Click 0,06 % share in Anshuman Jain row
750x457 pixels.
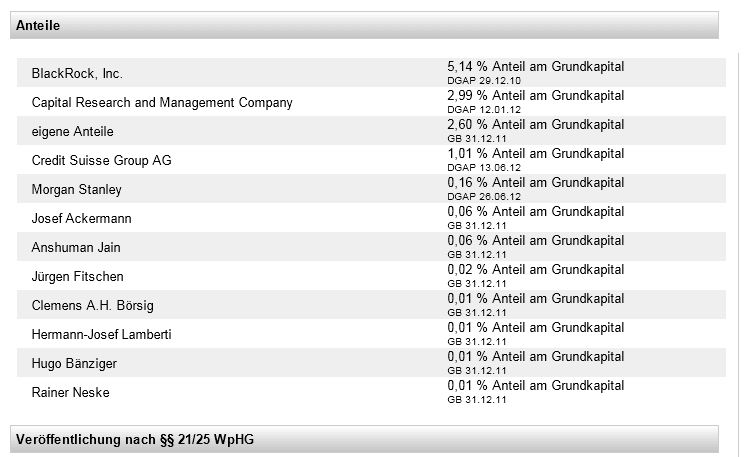pos(536,241)
